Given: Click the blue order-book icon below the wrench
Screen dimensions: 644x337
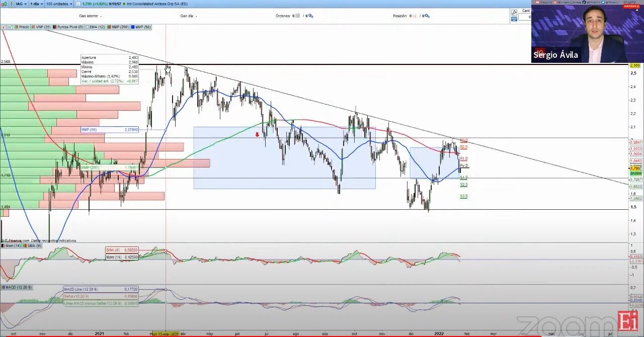Looking at the screenshot, I should 514,19.
